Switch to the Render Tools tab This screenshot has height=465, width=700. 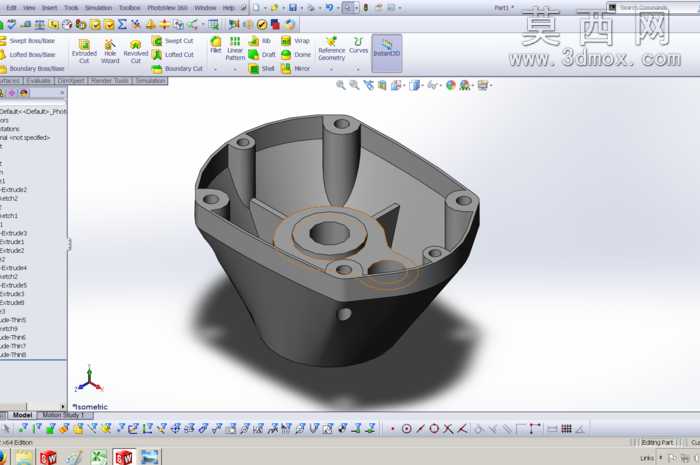click(109, 80)
